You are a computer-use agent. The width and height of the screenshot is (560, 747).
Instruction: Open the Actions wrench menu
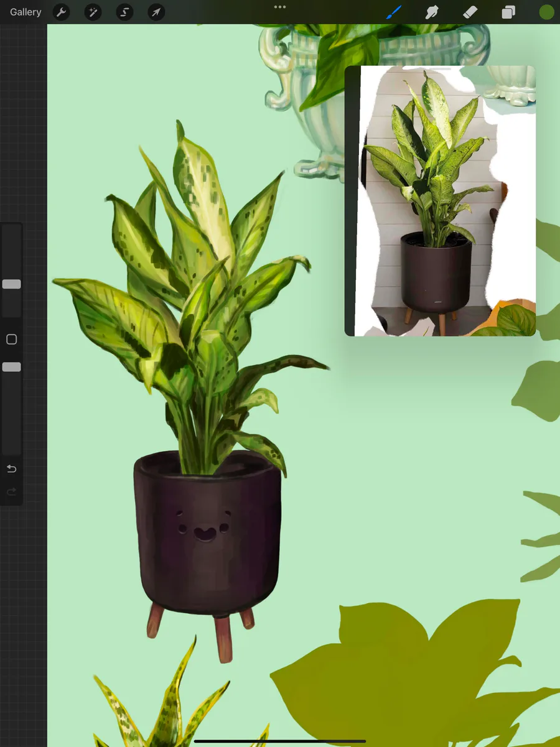pos(61,12)
